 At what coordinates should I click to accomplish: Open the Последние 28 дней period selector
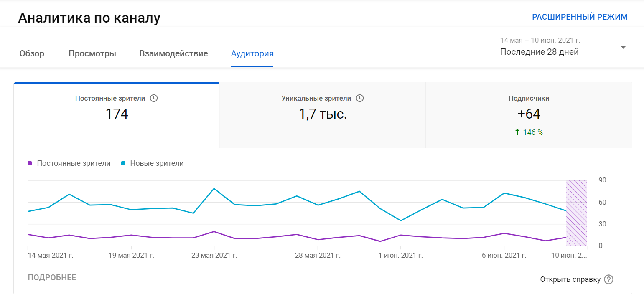539,52
